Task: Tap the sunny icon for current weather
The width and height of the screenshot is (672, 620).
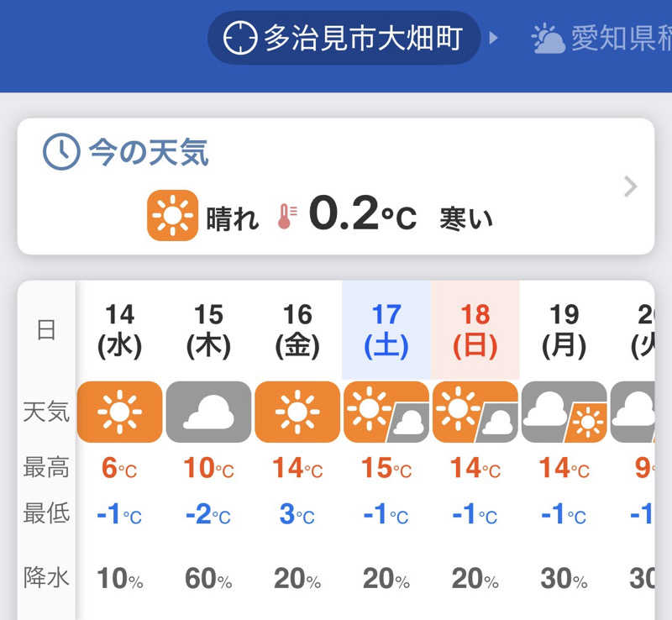Action: (x=172, y=215)
